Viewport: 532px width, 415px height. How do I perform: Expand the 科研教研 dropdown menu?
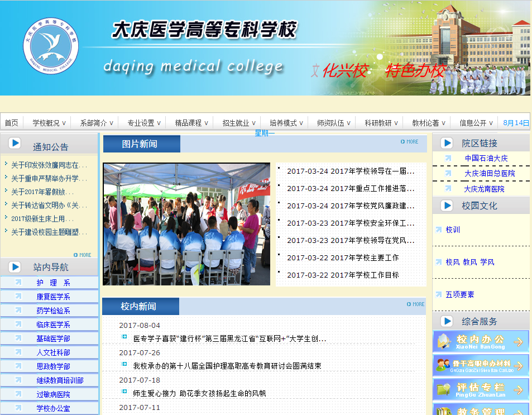(x=381, y=123)
